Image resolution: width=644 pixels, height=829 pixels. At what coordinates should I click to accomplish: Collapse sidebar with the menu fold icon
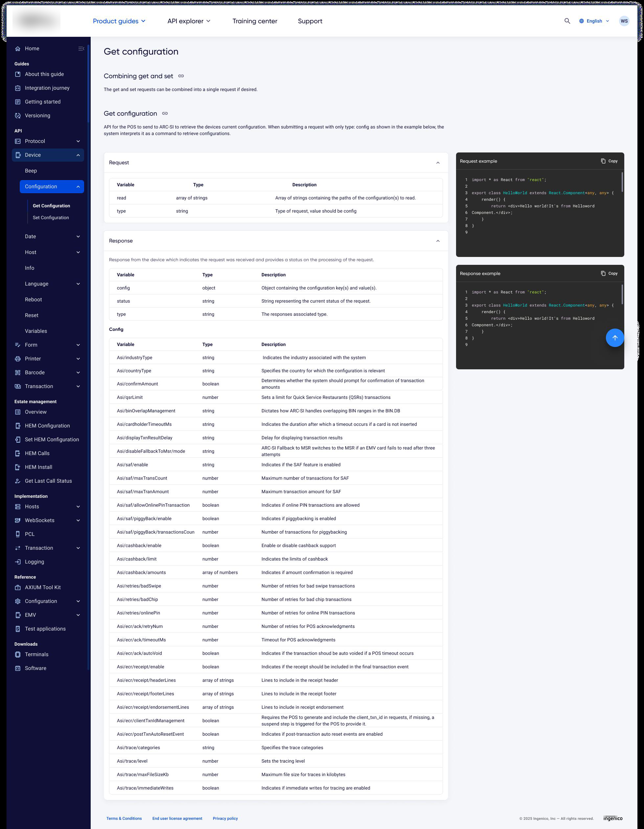(x=81, y=49)
